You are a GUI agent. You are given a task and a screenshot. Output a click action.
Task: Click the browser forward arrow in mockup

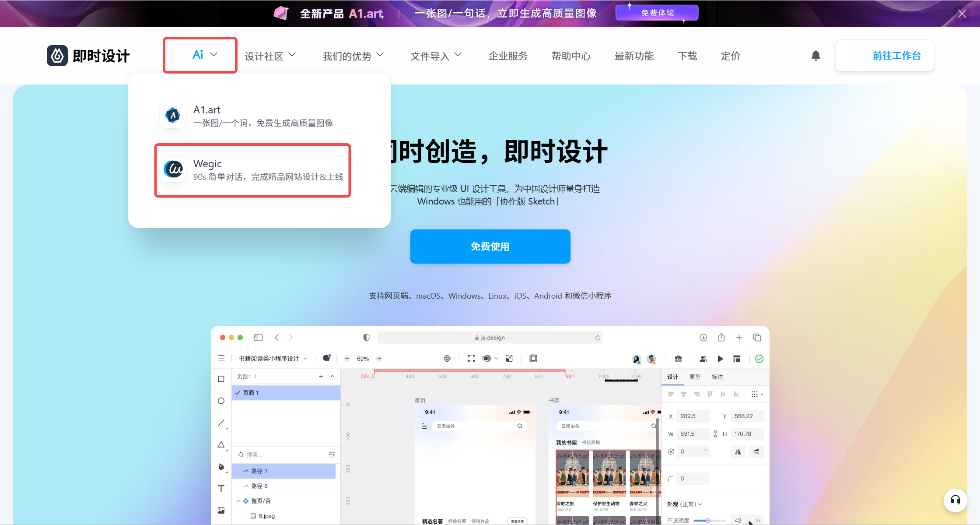(x=290, y=337)
